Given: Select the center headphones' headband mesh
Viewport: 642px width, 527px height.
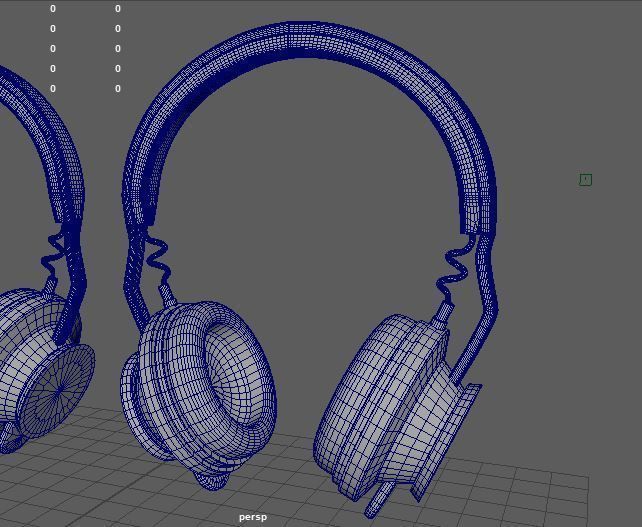Looking at the screenshot, I should 305,41.
